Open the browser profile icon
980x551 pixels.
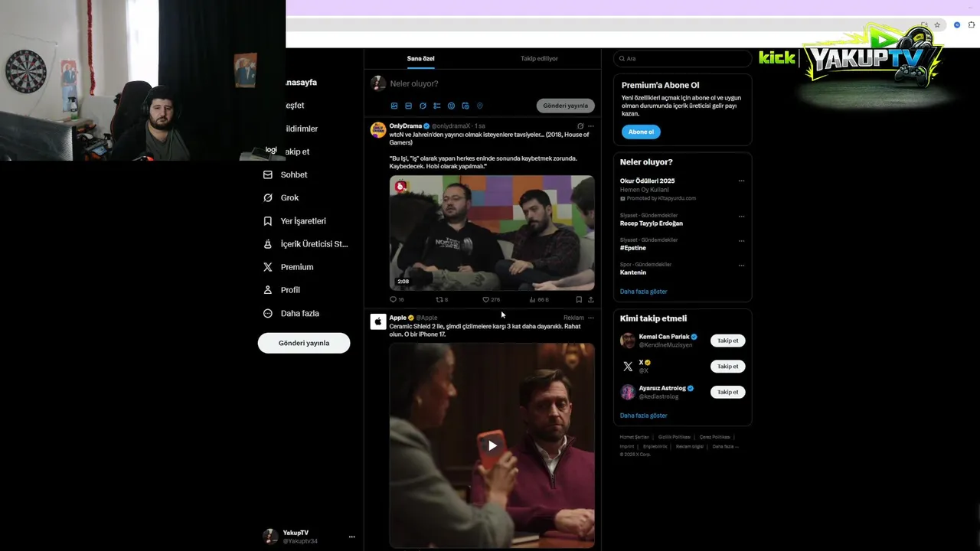tap(957, 25)
